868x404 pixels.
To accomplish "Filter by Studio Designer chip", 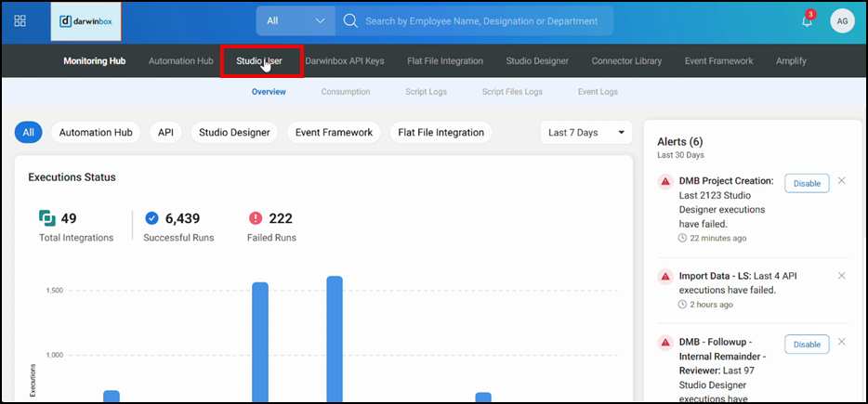I will 235,133.
